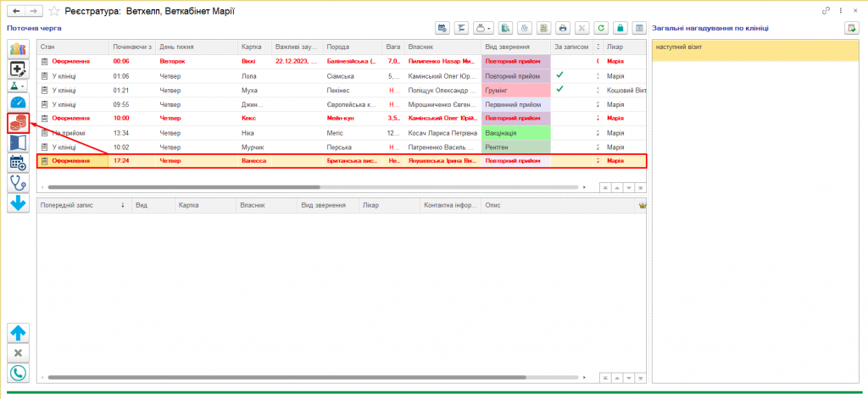The image size is (868, 399).
Task: Click the scissors cut toolbar icon
Action: (x=581, y=28)
